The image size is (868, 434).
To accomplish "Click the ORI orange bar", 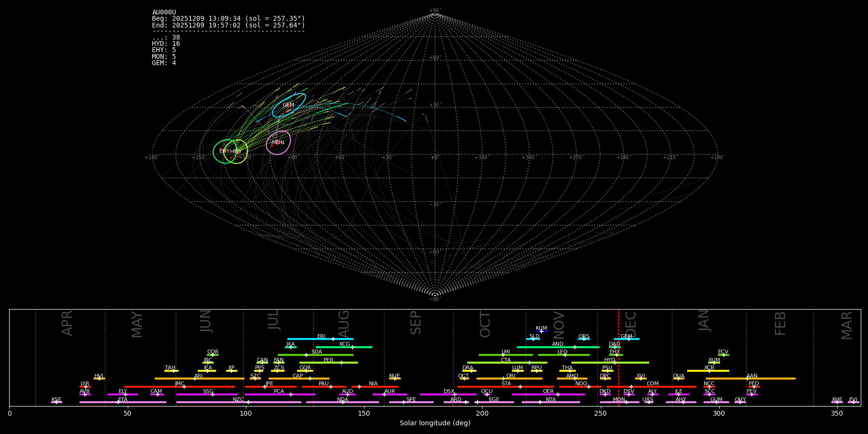I will coord(509,379).
